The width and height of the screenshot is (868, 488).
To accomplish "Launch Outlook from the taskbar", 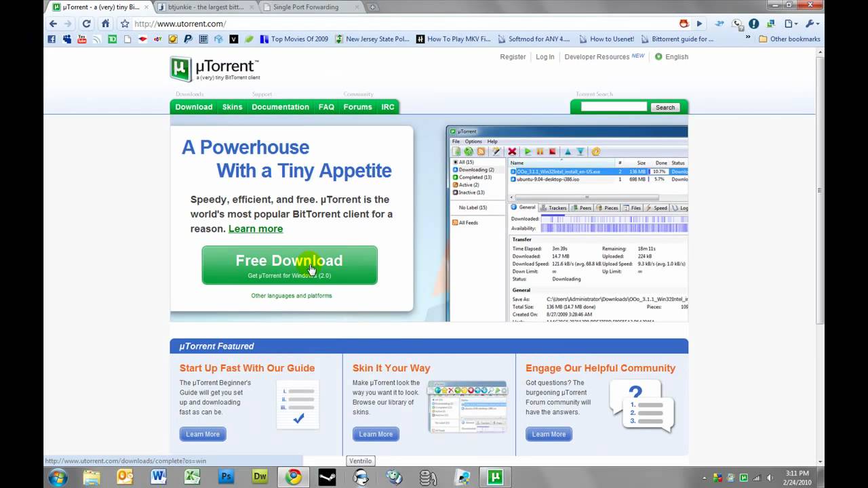I will tap(125, 477).
